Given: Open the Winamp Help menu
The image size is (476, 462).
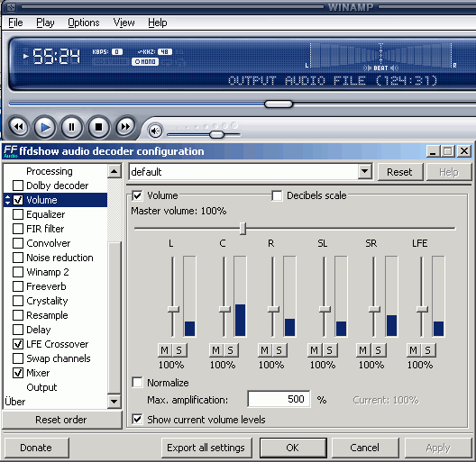Looking at the screenshot, I should tap(158, 23).
